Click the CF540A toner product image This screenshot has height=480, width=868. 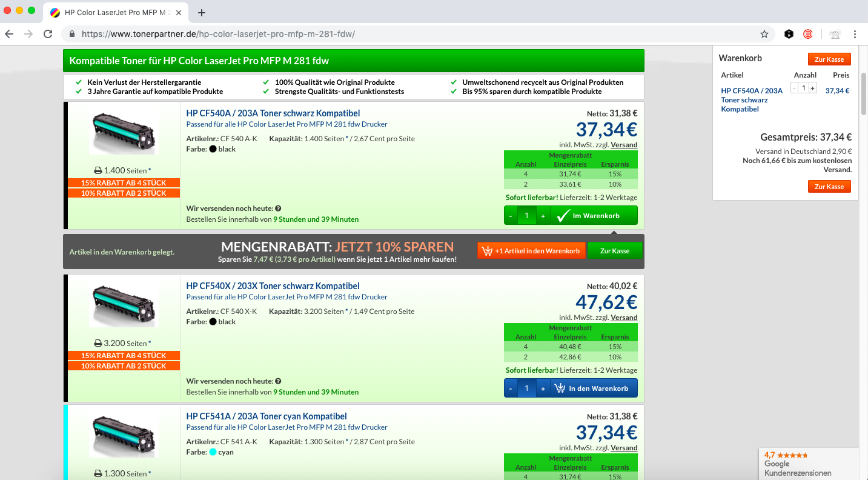[x=124, y=132]
